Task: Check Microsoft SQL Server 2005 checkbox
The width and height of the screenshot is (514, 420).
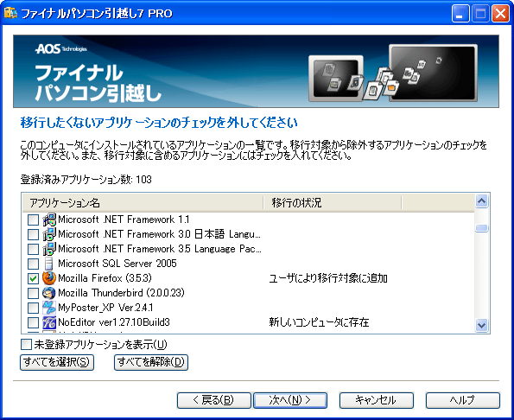Action: coord(33,264)
